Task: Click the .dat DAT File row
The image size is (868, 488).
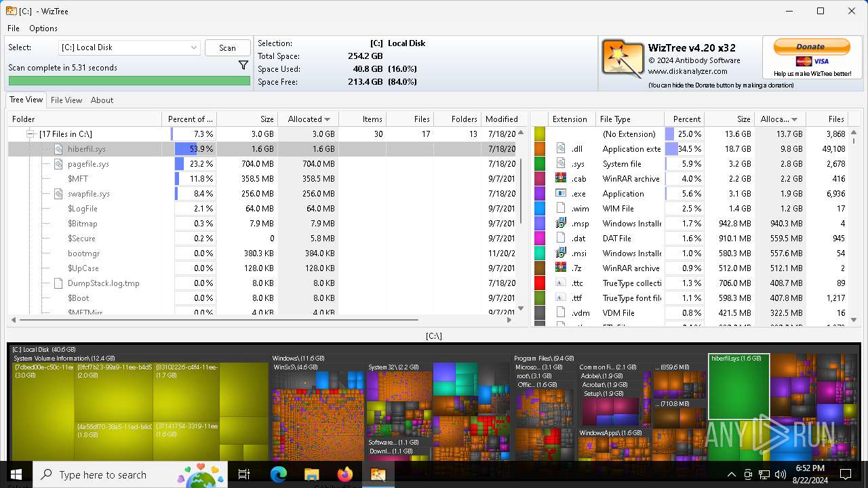Action: (x=692, y=239)
